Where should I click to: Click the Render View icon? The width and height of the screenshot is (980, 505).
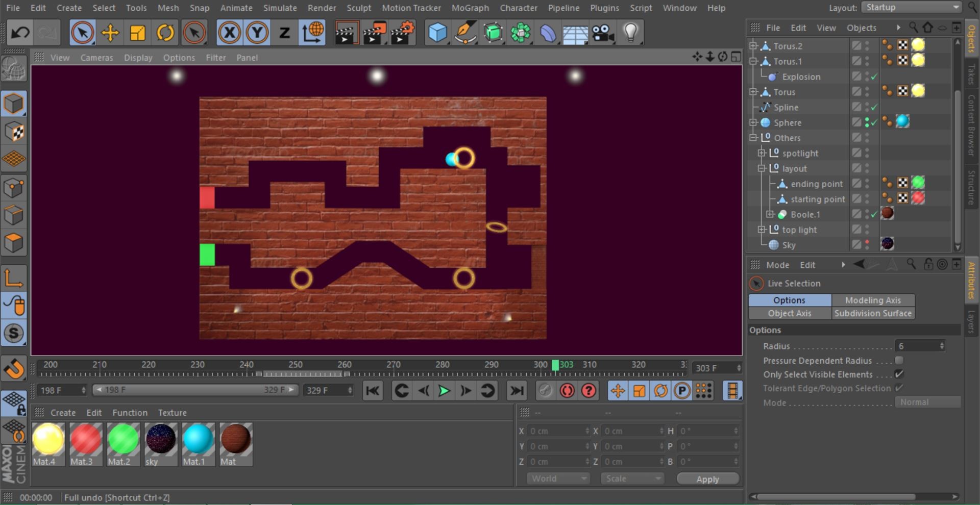(347, 32)
